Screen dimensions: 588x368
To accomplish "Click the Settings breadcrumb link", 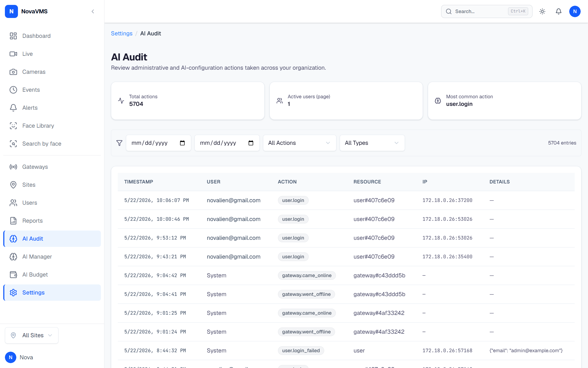I will (x=122, y=33).
